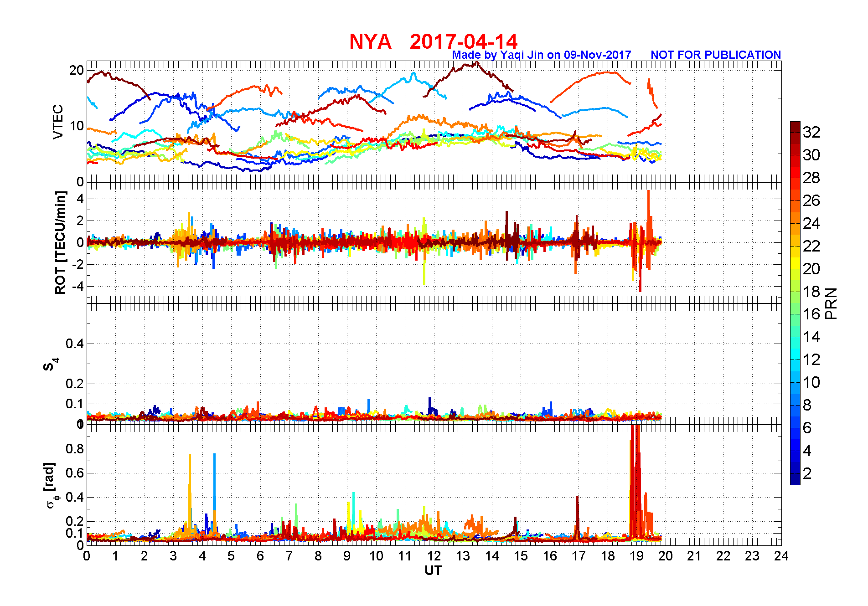868x606 pixels.
Task: Select tick label "26" on the PRN colorbar
Action: pos(811,200)
